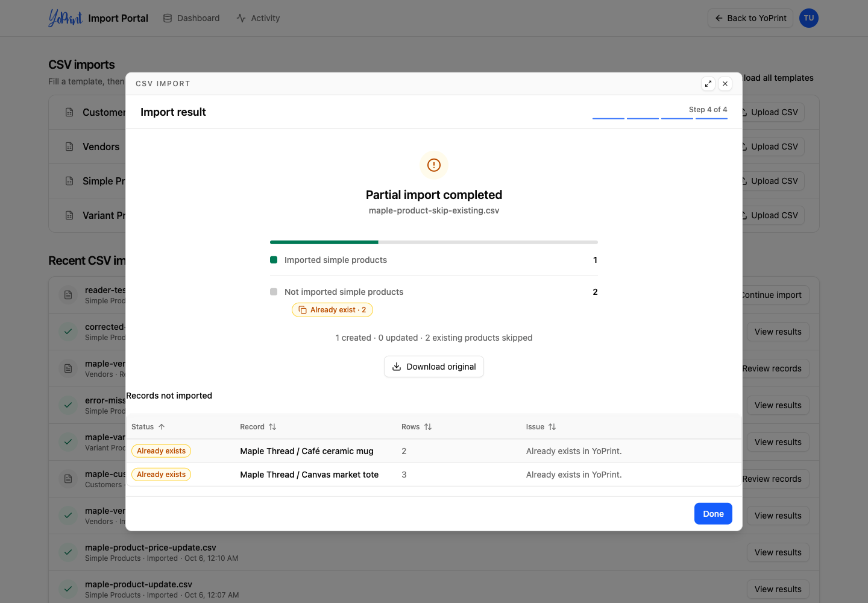
Task: Open the Dashboard tab
Action: (x=192, y=18)
